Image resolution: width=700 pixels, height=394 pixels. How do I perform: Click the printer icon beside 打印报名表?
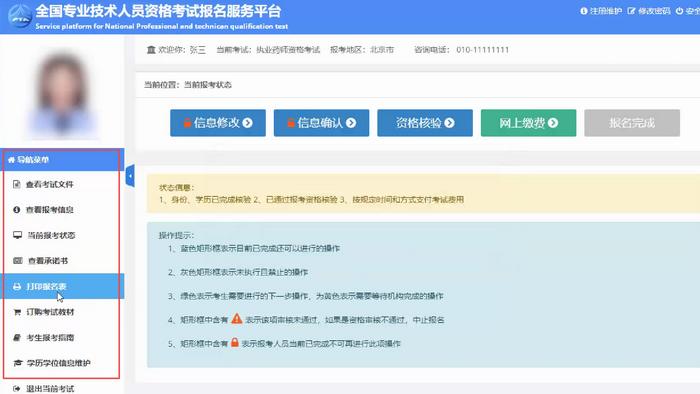[17, 286]
